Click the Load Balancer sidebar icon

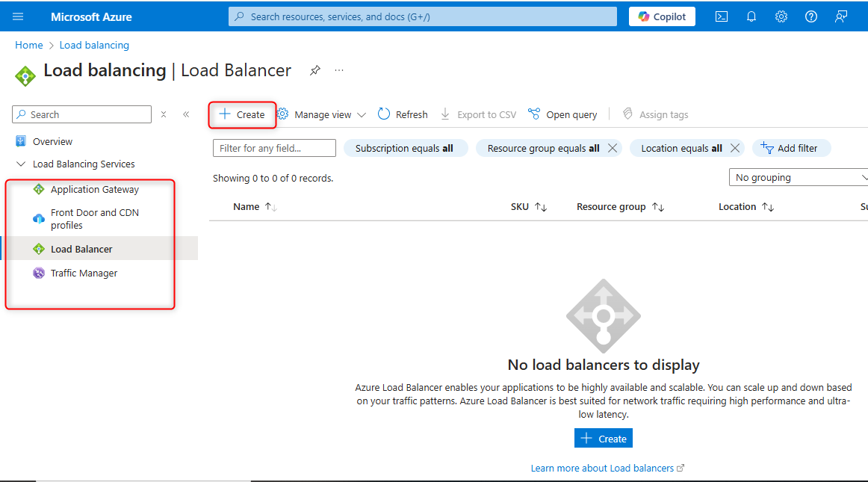pos(39,250)
